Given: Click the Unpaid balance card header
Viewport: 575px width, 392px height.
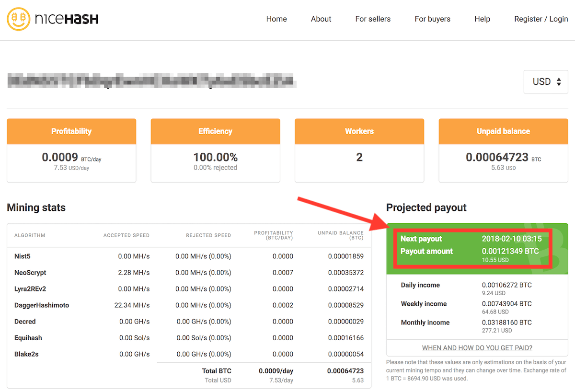Looking at the screenshot, I should click(x=503, y=131).
